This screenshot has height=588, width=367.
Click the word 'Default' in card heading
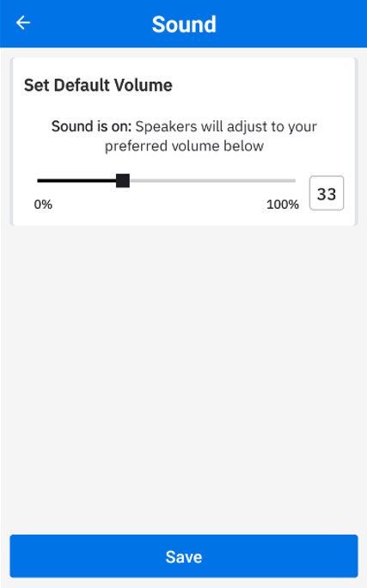pos(83,85)
